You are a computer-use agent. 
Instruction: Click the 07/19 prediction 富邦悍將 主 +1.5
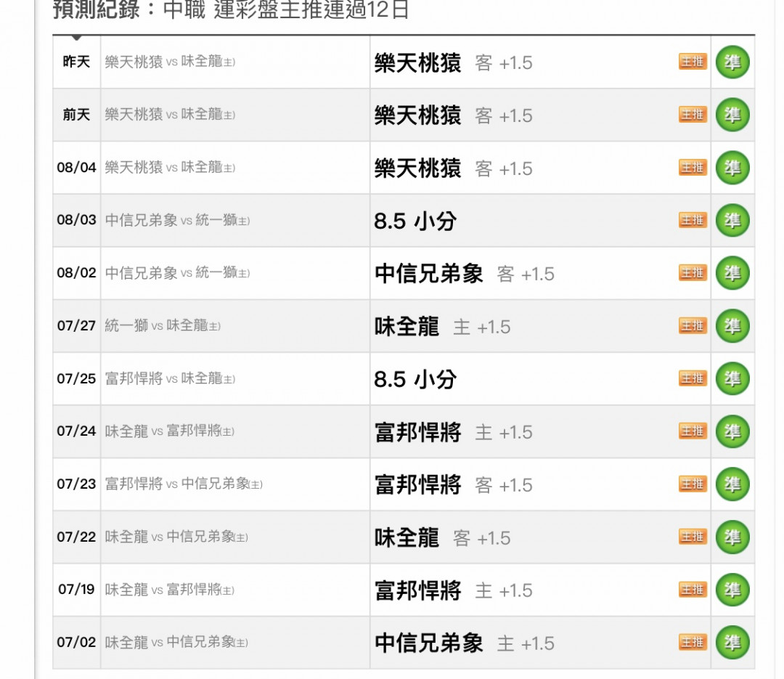click(x=454, y=591)
